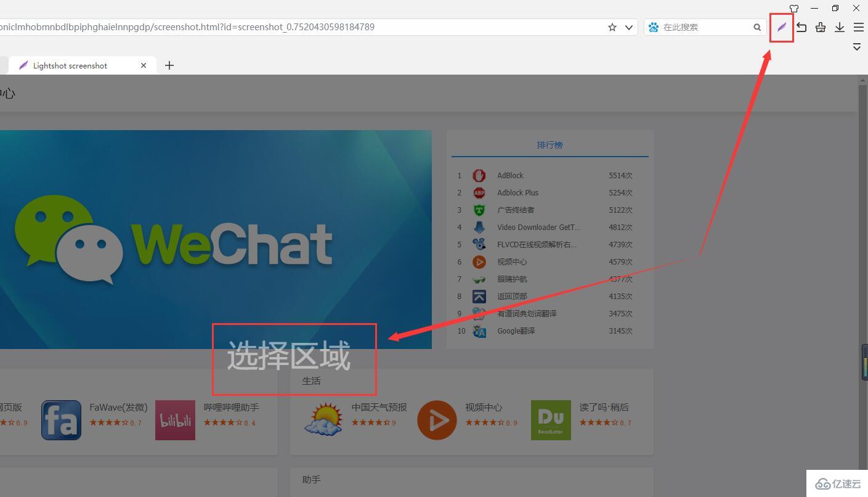The width and height of the screenshot is (868, 497).
Task: Click the Video Downloader GetThemAll icon
Action: 479,228
